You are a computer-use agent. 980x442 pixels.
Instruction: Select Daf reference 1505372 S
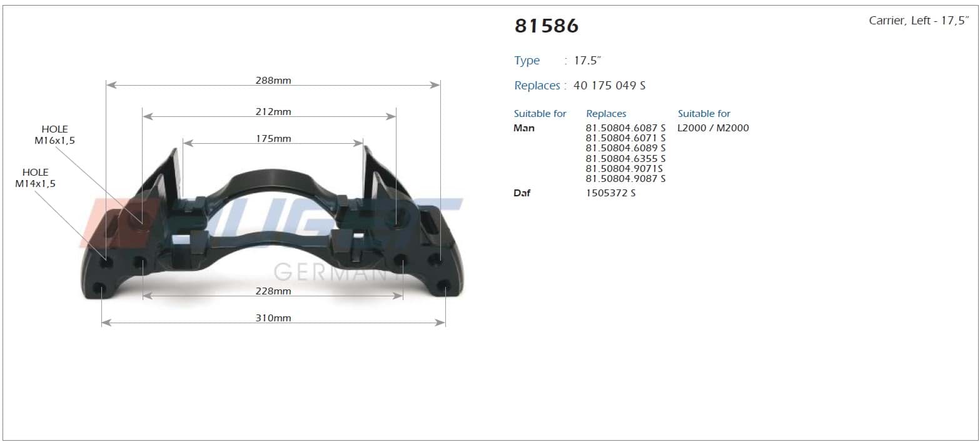610,193
